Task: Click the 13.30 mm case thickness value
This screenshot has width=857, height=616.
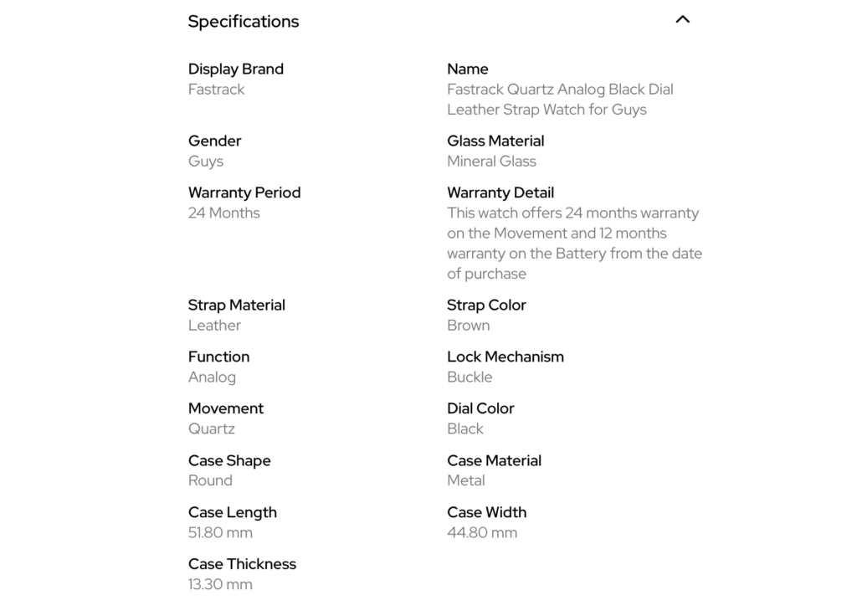Action: [220, 584]
